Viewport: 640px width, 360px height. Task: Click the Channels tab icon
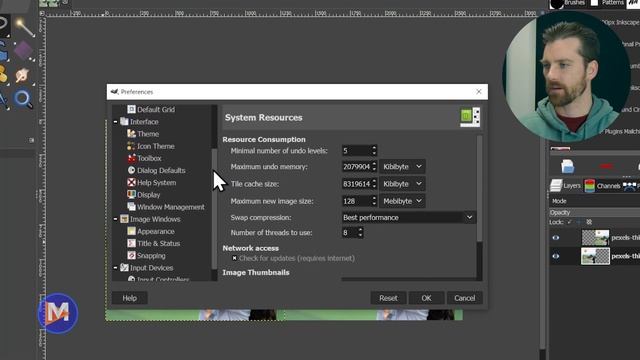(x=589, y=186)
